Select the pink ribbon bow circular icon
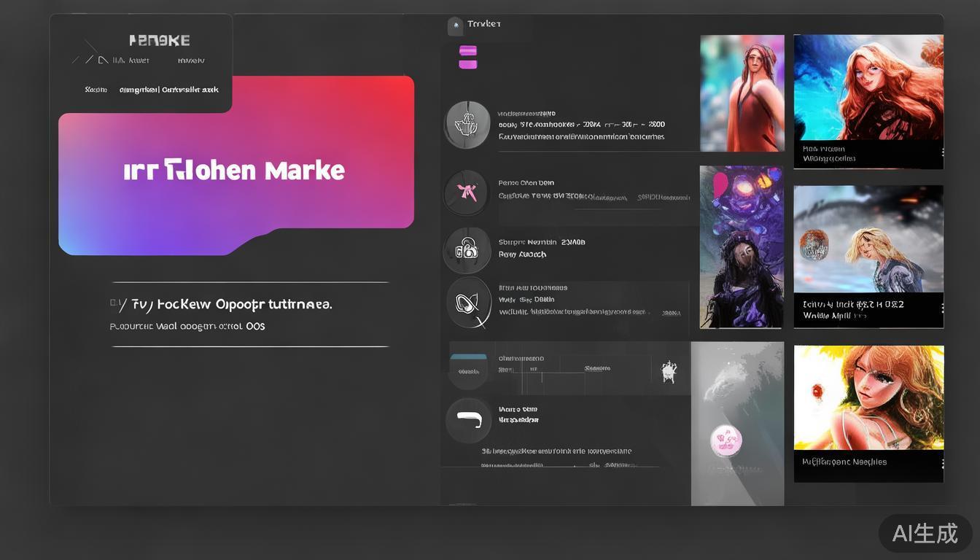The width and height of the screenshot is (980, 560). (x=466, y=192)
